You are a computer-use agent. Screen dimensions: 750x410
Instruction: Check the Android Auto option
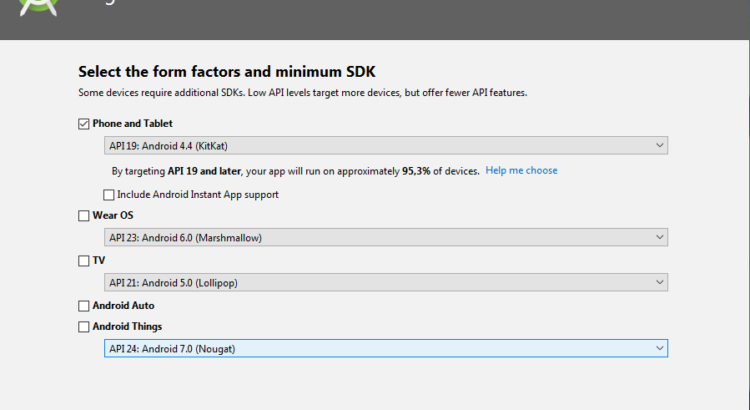tap(83, 306)
